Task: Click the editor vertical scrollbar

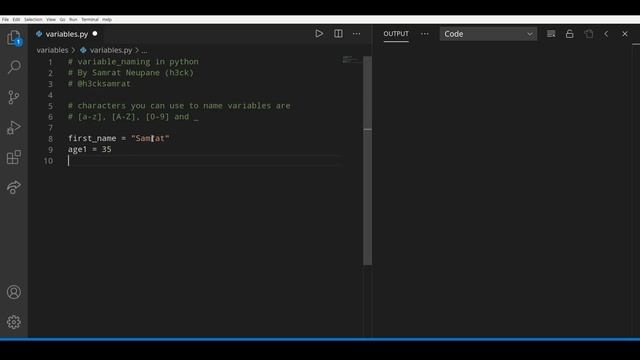Action: tap(367, 161)
